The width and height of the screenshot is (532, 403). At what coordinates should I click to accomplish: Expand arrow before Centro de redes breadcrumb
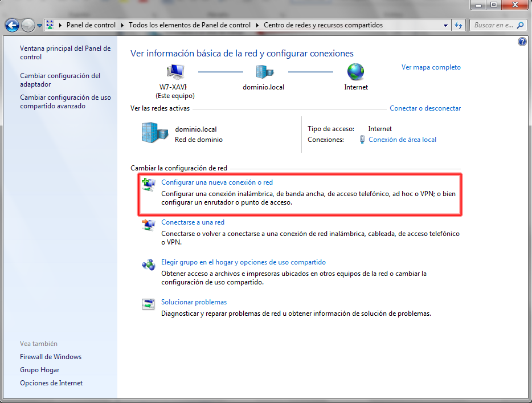tap(257, 25)
